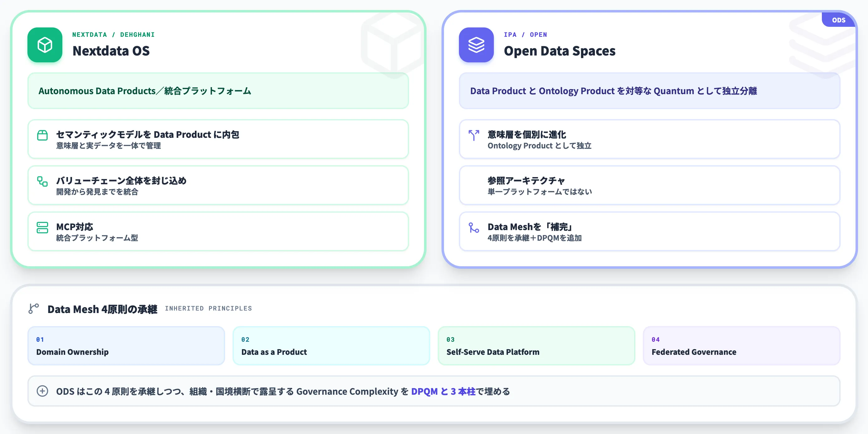Click the purple Open Data Spaces layers icon
The image size is (868, 434).
coord(476,45)
